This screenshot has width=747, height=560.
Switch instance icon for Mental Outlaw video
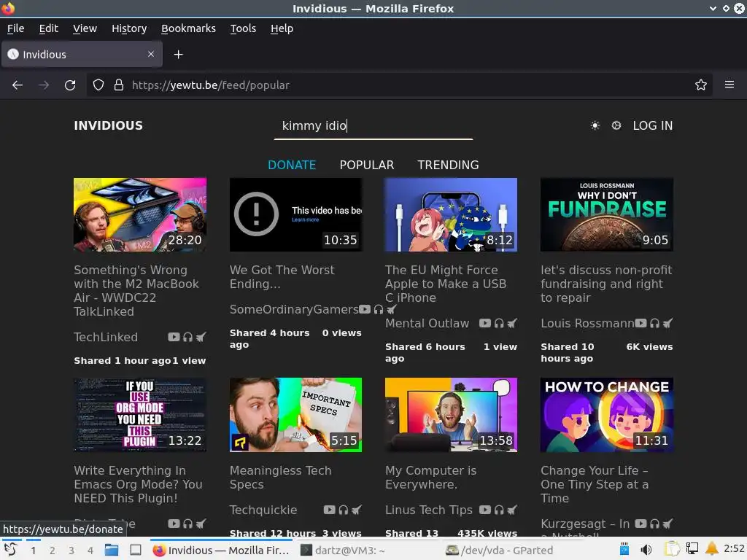[512, 323]
